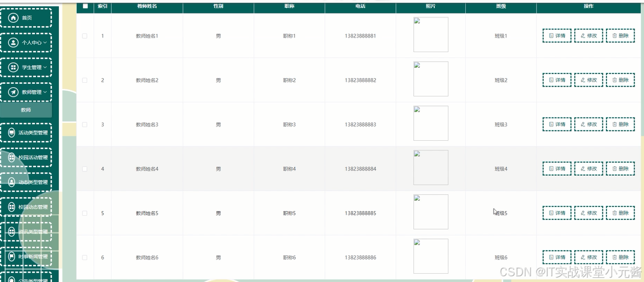Click the 教师姓名6 cell
Image resolution: width=644 pixels, height=282 pixels.
click(147, 258)
